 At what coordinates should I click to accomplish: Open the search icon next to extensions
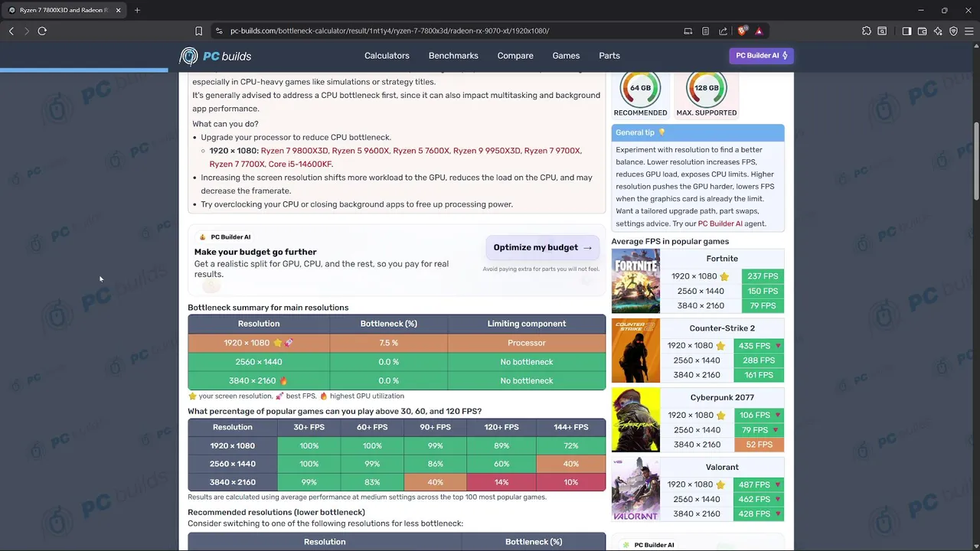click(x=882, y=31)
